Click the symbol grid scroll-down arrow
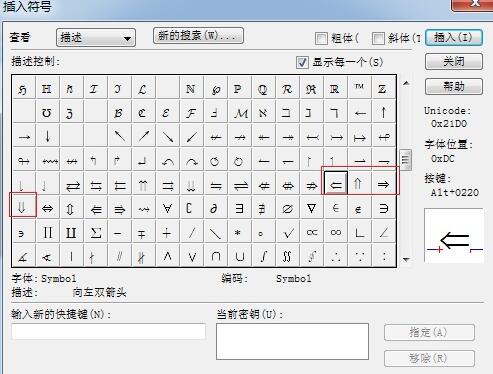Image resolution: width=493 pixels, height=374 pixels. pos(406,259)
